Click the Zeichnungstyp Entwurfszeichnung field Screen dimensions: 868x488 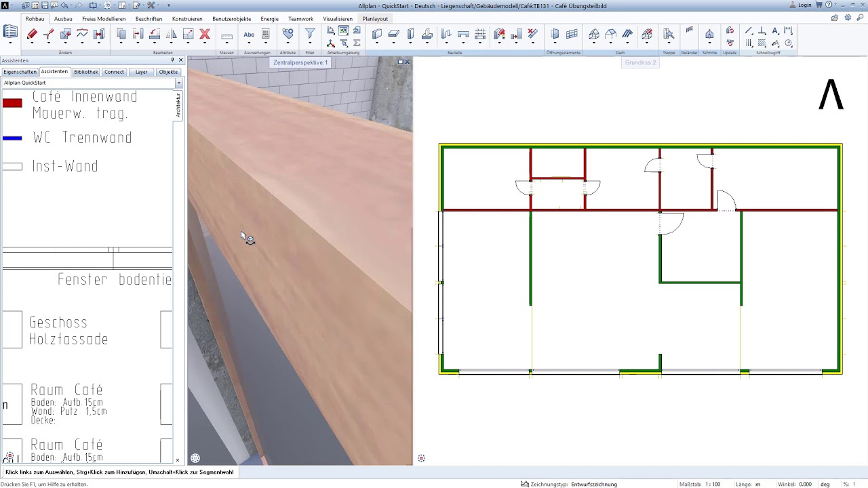click(x=570, y=484)
